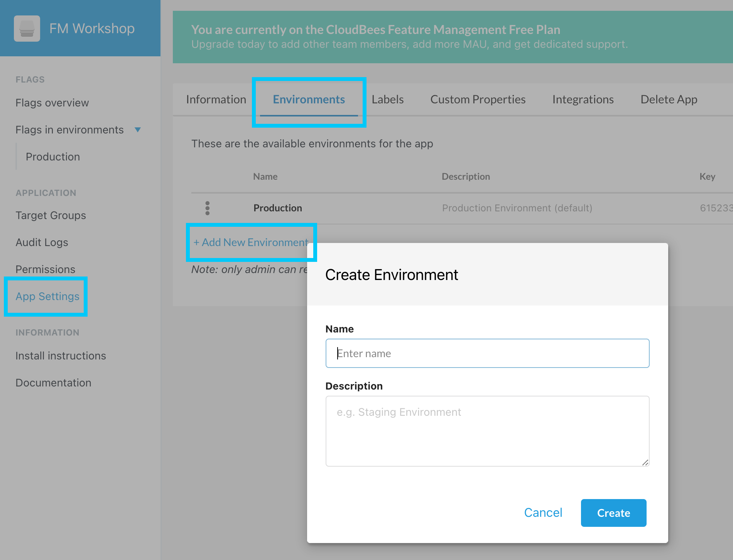Open the Documentation page
The height and width of the screenshot is (560, 733).
point(53,382)
